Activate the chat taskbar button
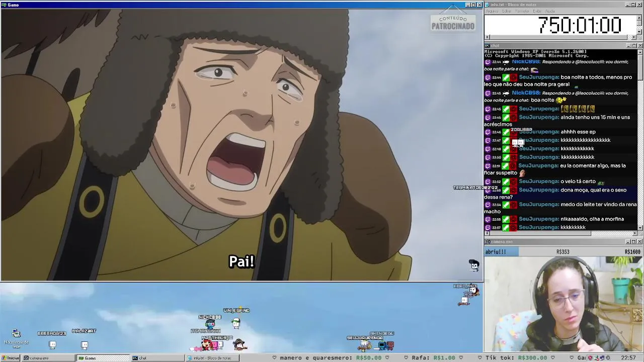Image resolution: width=644 pixels, height=362 pixels. pyautogui.click(x=157, y=358)
